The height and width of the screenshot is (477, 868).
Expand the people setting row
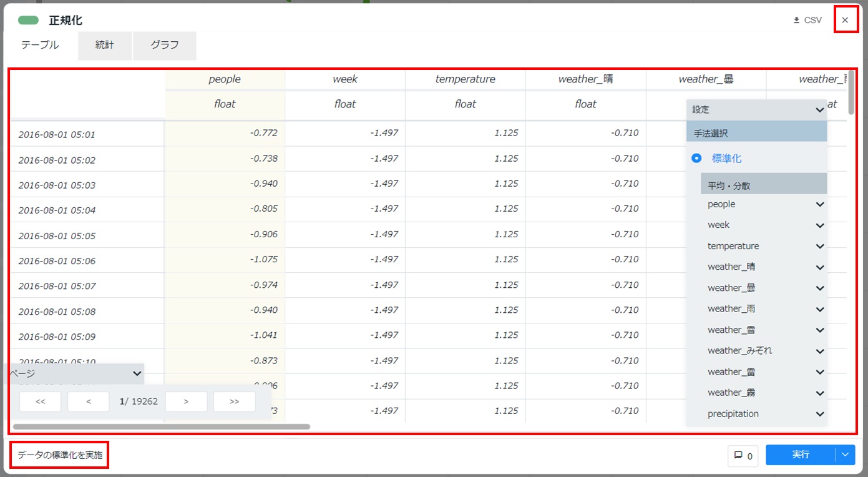tap(819, 204)
